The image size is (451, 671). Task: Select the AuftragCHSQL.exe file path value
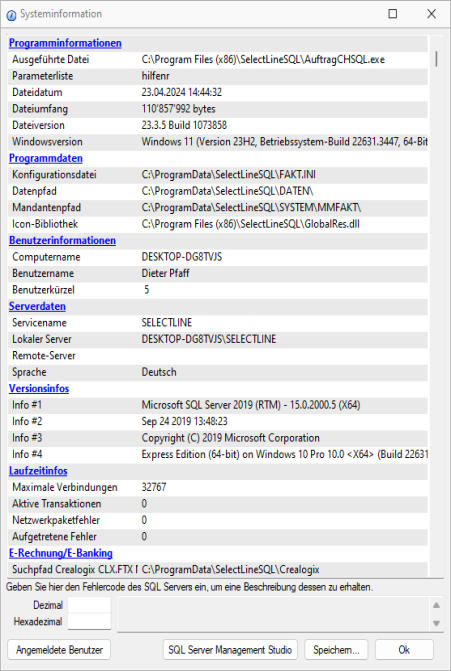[x=263, y=59]
